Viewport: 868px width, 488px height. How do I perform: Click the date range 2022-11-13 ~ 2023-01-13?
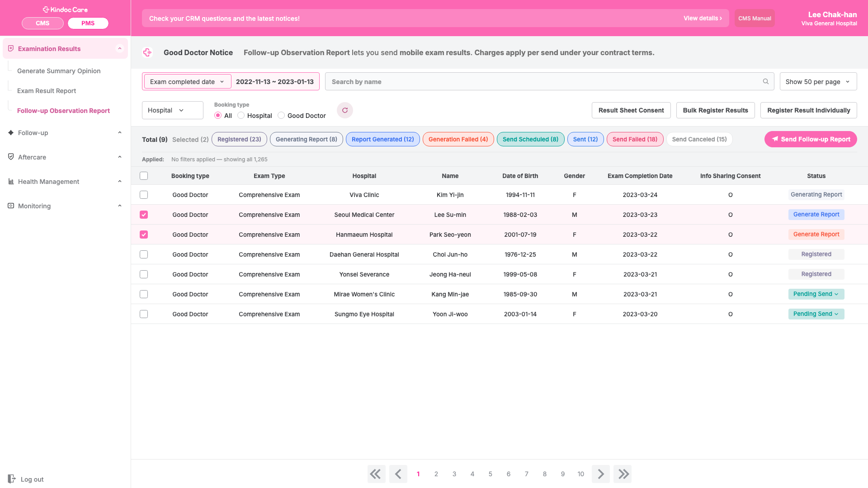click(275, 82)
